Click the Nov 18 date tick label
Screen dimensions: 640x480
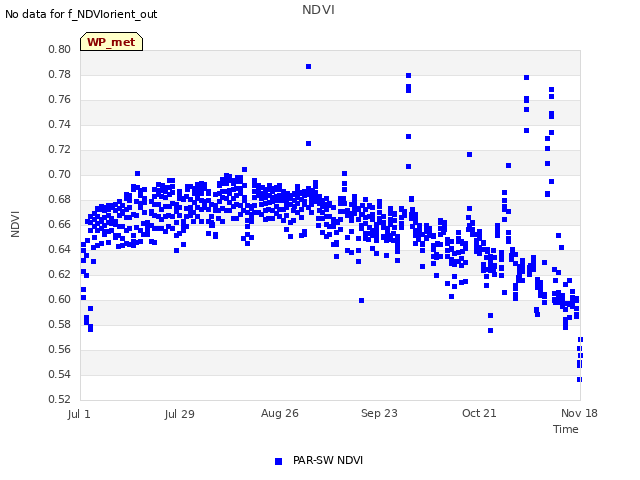pos(579,413)
